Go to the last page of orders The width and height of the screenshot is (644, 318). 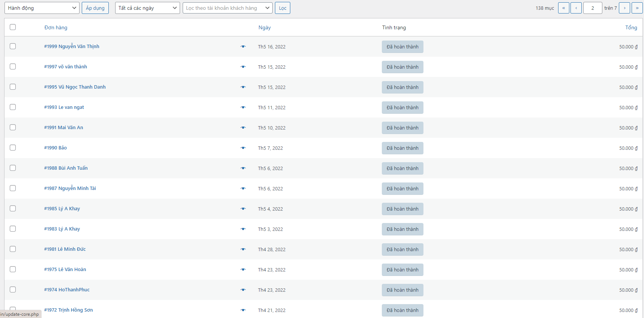coord(637,8)
